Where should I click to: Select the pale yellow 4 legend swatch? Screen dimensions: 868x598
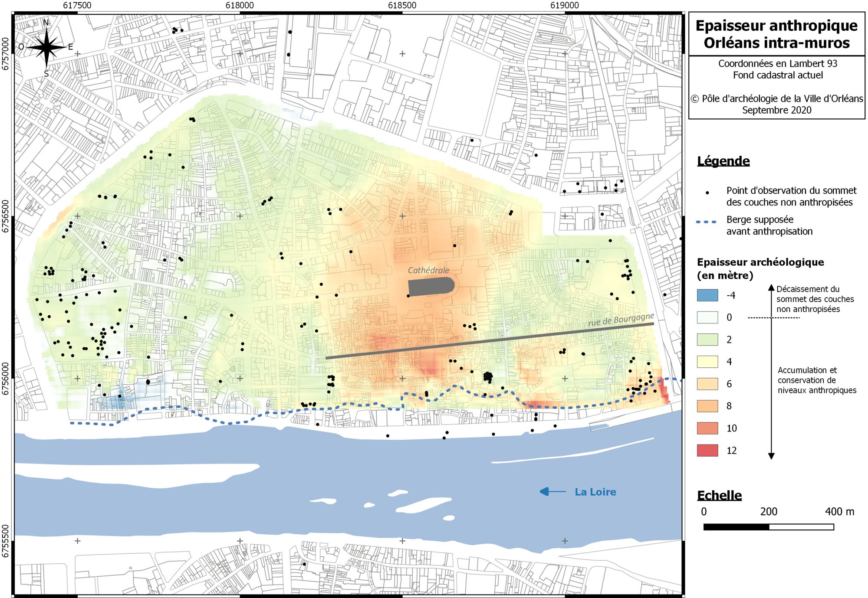pyautogui.click(x=707, y=362)
